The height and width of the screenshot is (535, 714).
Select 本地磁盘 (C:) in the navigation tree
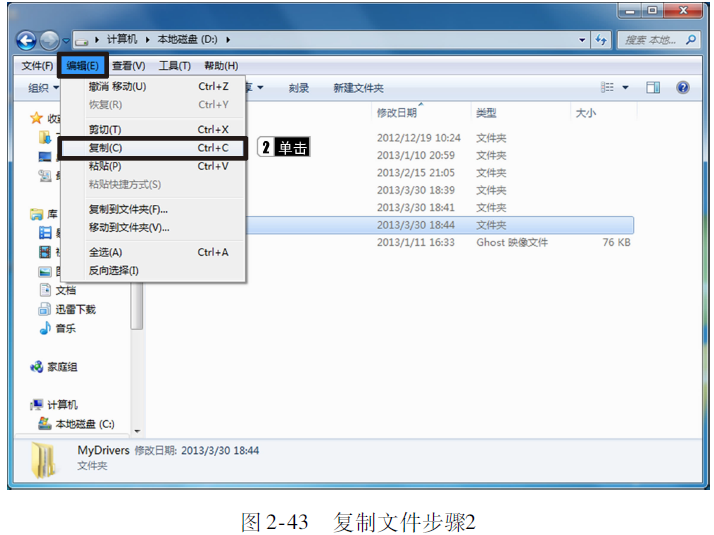pyautogui.click(x=85, y=424)
